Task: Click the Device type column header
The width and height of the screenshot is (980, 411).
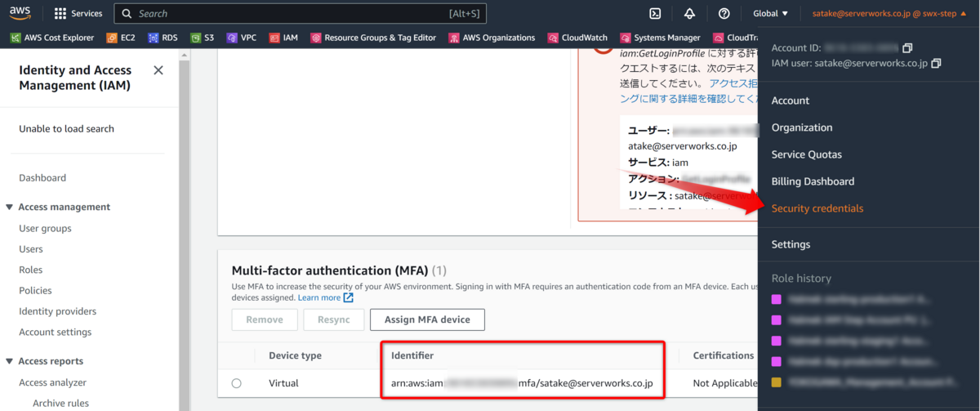Action: point(295,355)
